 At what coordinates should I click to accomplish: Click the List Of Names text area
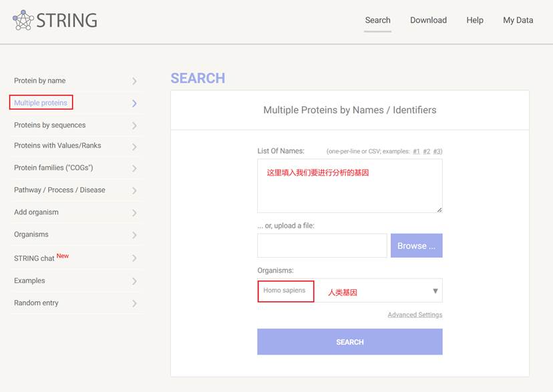350,186
